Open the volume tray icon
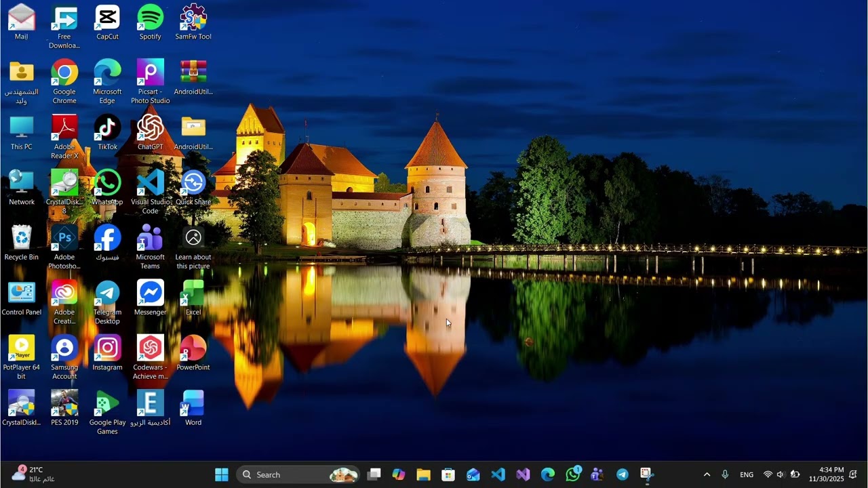This screenshot has height=488, width=868. [781, 474]
